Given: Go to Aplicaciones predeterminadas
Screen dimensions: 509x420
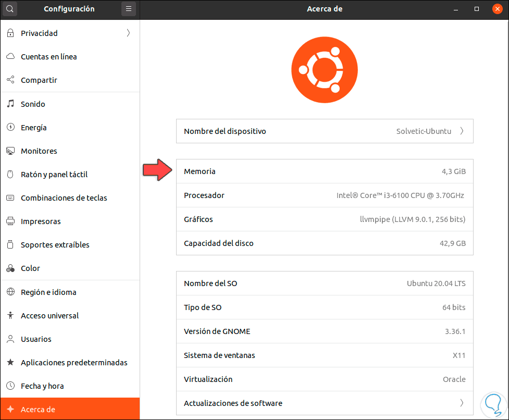Looking at the screenshot, I should (70, 362).
